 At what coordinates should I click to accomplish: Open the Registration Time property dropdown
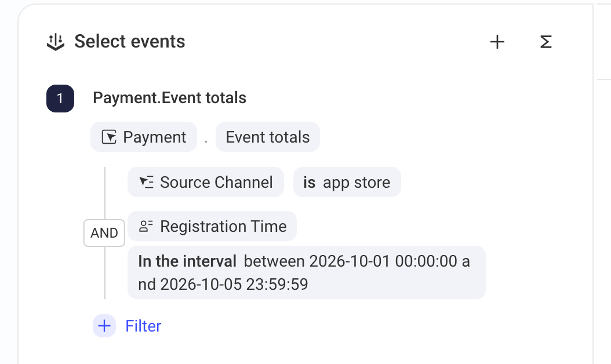[212, 226]
